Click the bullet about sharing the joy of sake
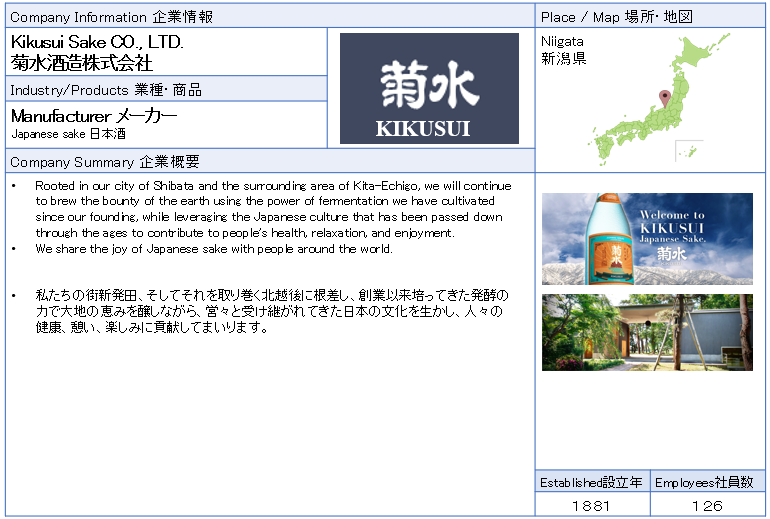Screen dimensions: 770x519 (x=213, y=249)
